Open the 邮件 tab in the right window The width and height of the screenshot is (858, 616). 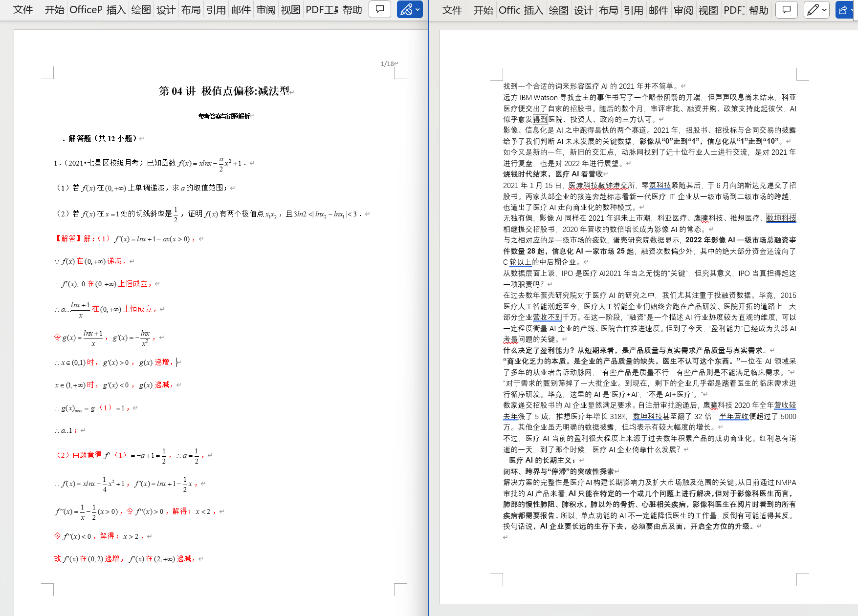658,9
